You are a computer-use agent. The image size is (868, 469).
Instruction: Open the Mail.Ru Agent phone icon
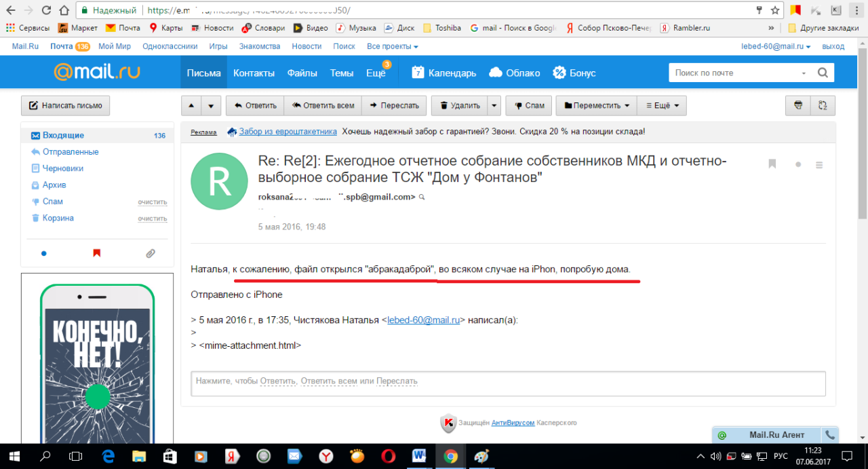(829, 435)
